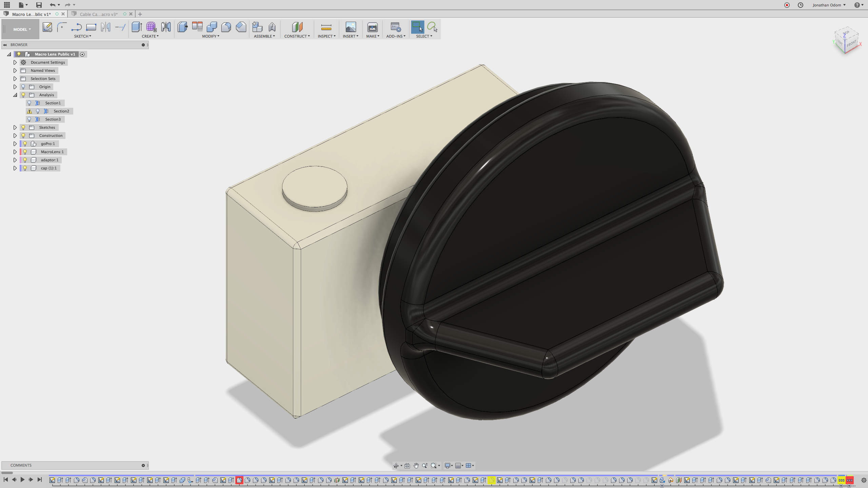
Task: Open the INSPECT menu
Action: pos(327,36)
